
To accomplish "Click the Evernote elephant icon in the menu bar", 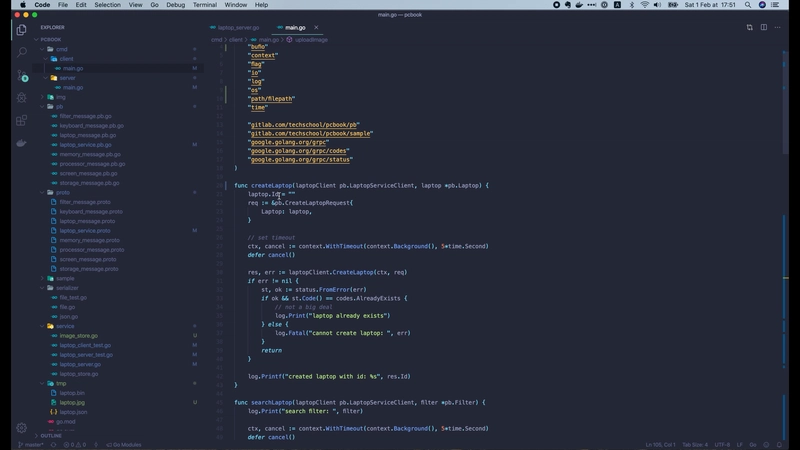I will (567, 5).
